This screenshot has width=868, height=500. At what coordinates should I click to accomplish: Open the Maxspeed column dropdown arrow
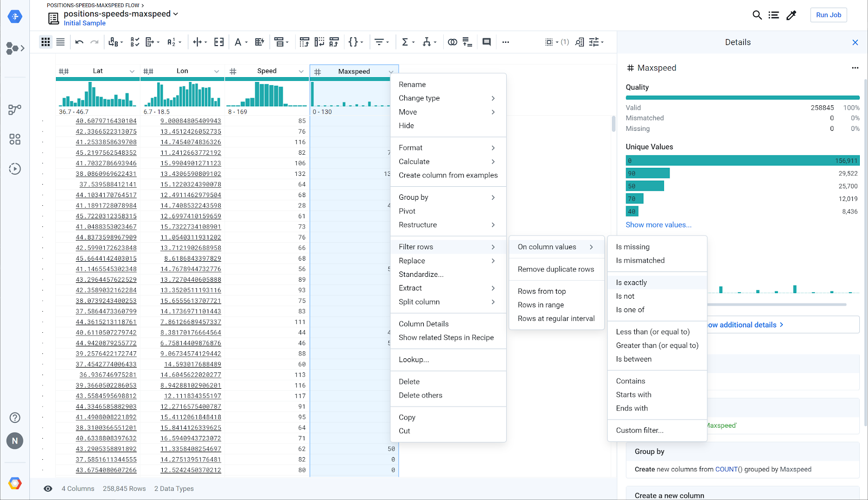[x=391, y=72]
